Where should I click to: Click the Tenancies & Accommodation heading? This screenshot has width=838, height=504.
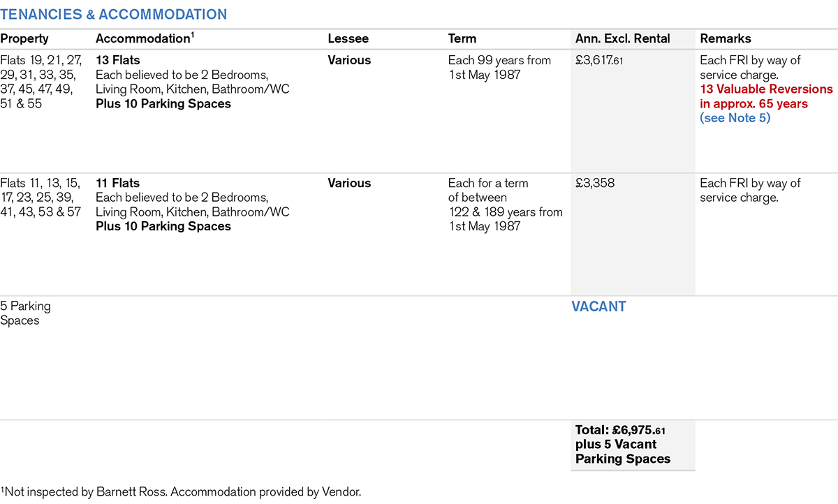point(114,14)
